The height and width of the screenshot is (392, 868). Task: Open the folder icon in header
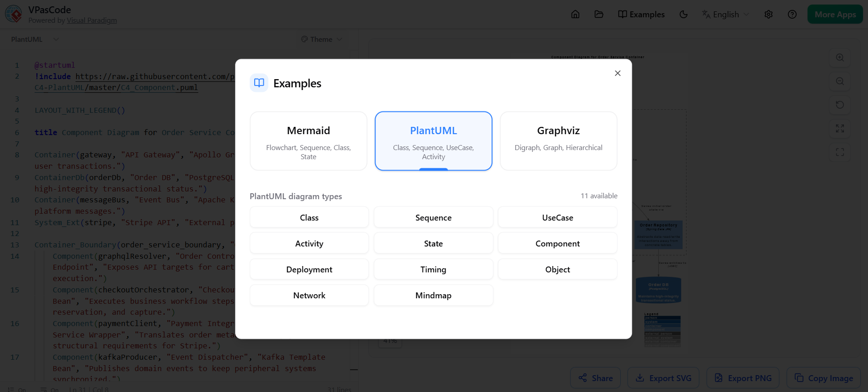(x=599, y=14)
